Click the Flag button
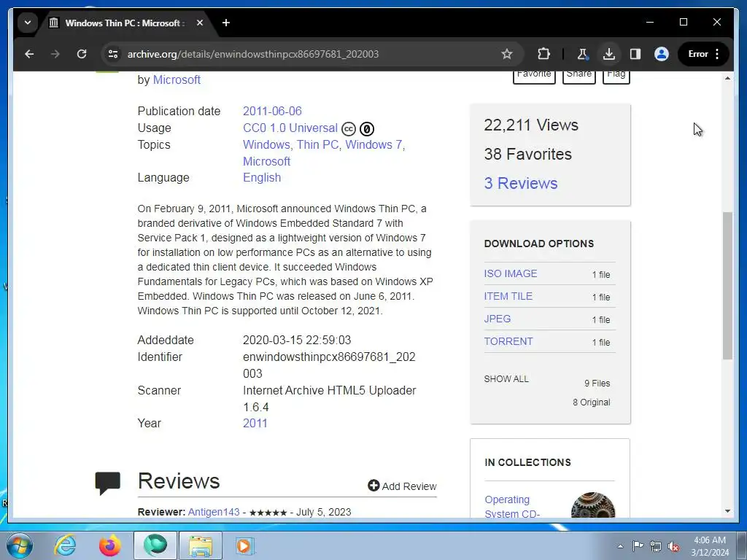747x560 pixels. click(x=616, y=76)
